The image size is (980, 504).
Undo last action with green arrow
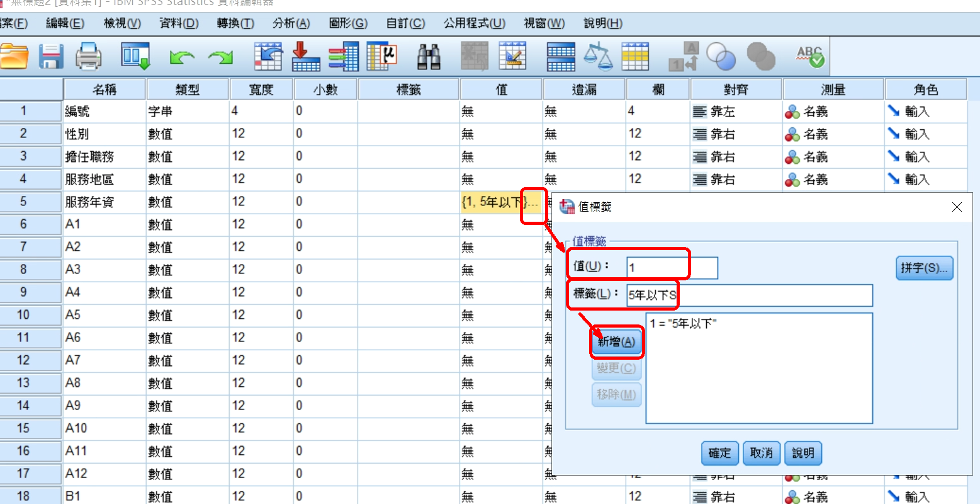[182, 58]
